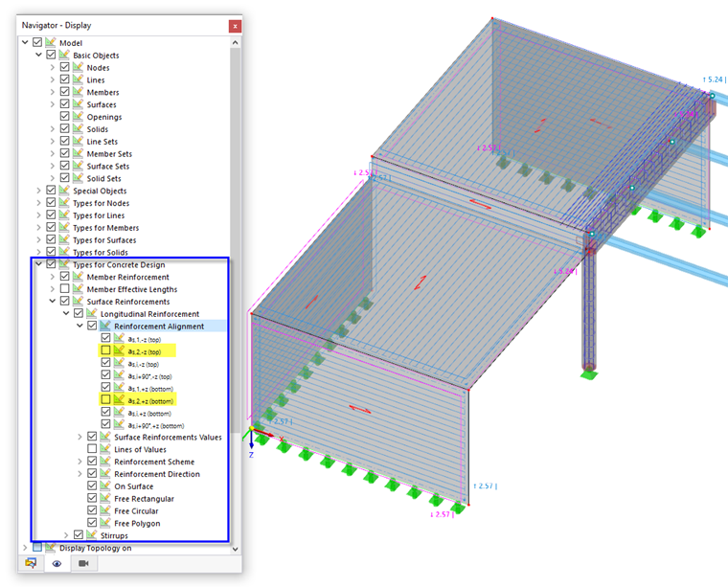Uncheck the as,i+90°,+z (bottom) checkbox
Screen dimensions: 728x587
tap(106, 424)
